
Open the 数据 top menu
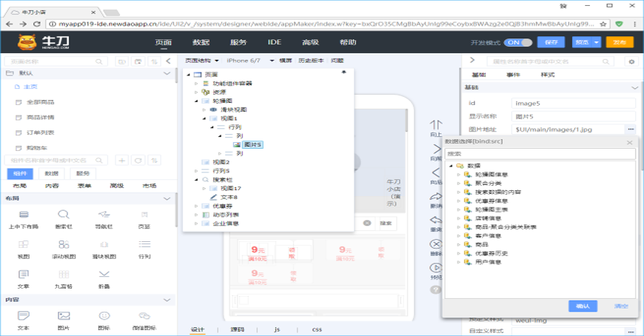pyautogui.click(x=201, y=42)
